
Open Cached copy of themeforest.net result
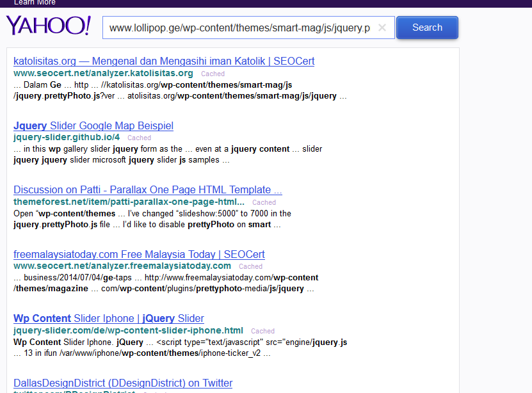264,202
